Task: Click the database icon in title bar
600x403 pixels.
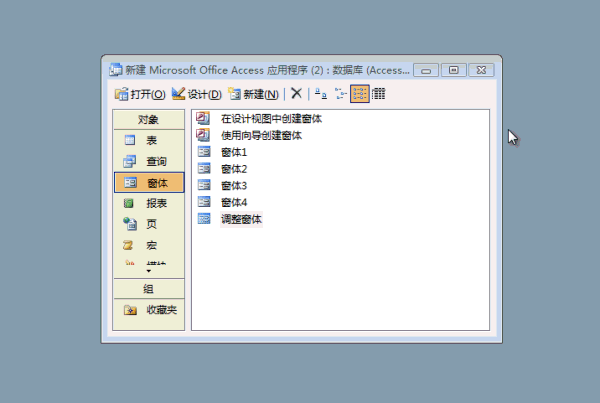Action: pos(116,70)
